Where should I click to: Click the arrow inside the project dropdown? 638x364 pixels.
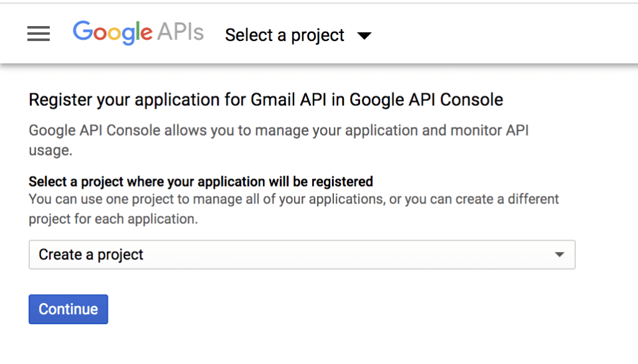559,254
